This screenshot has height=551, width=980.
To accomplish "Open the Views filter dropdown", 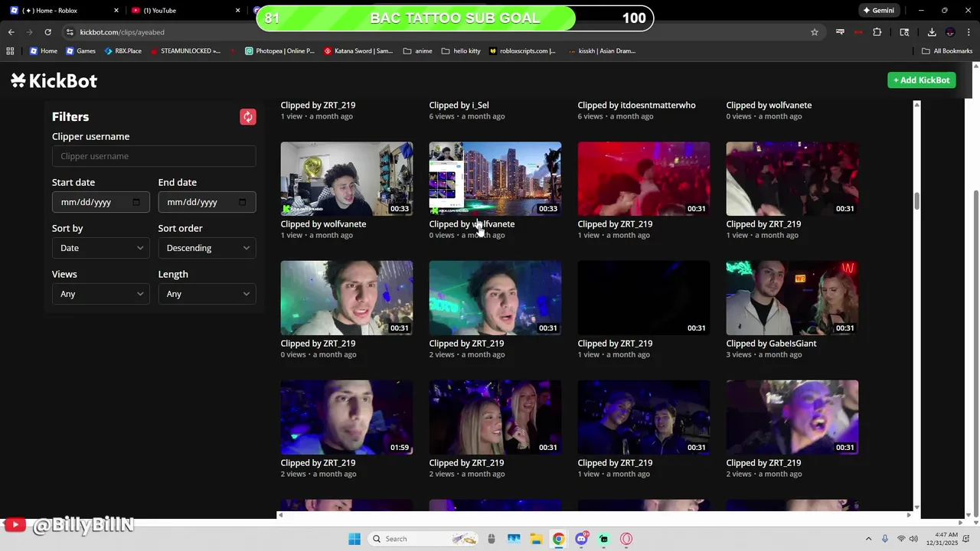I will pyautogui.click(x=101, y=294).
